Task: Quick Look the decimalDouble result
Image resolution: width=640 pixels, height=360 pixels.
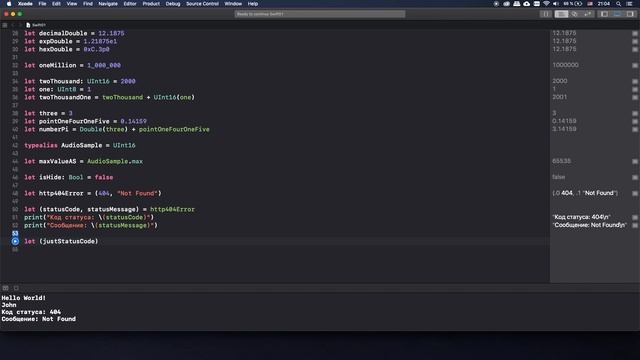Action: tap(635, 33)
